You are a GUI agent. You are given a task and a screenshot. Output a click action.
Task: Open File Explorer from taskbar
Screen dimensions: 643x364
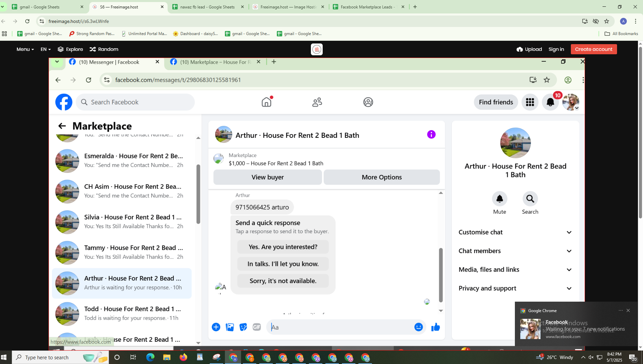[167, 357]
